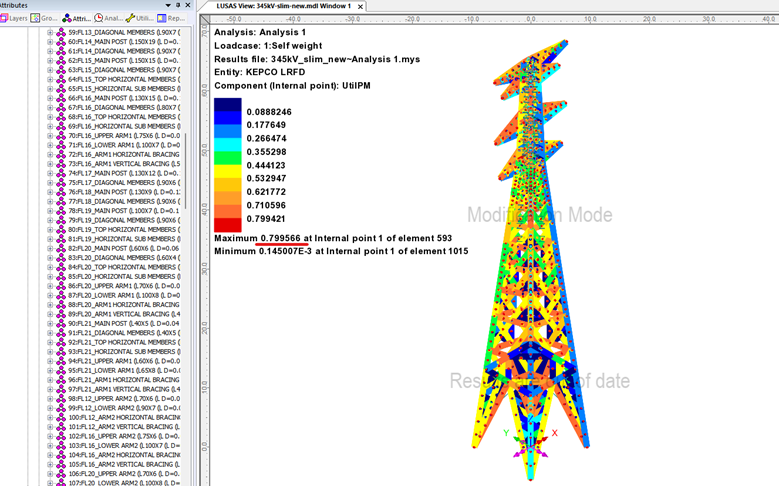Close the LUSAS View window tab
This screenshot has width=779, height=486.
click(359, 6)
